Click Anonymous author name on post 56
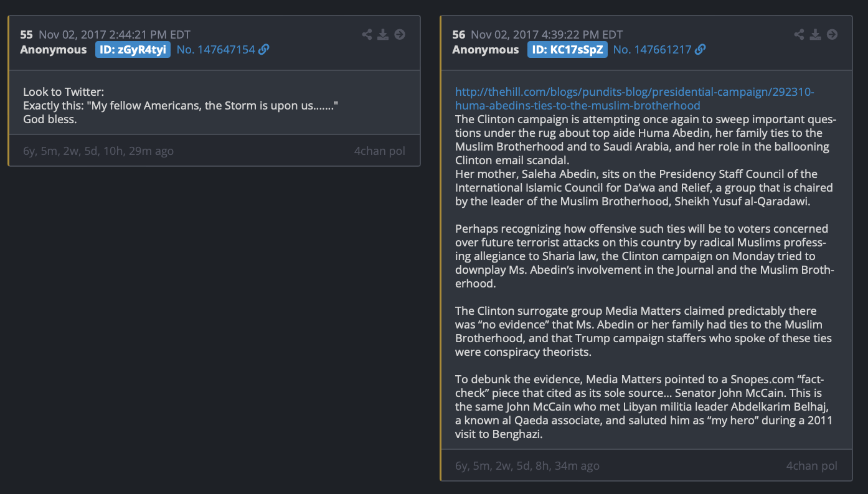 486,50
